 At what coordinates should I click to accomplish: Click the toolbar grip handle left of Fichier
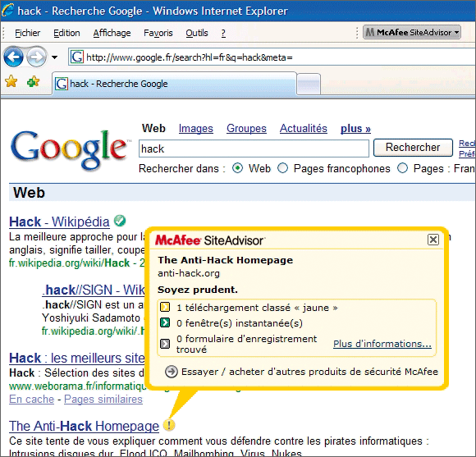(x=4, y=33)
